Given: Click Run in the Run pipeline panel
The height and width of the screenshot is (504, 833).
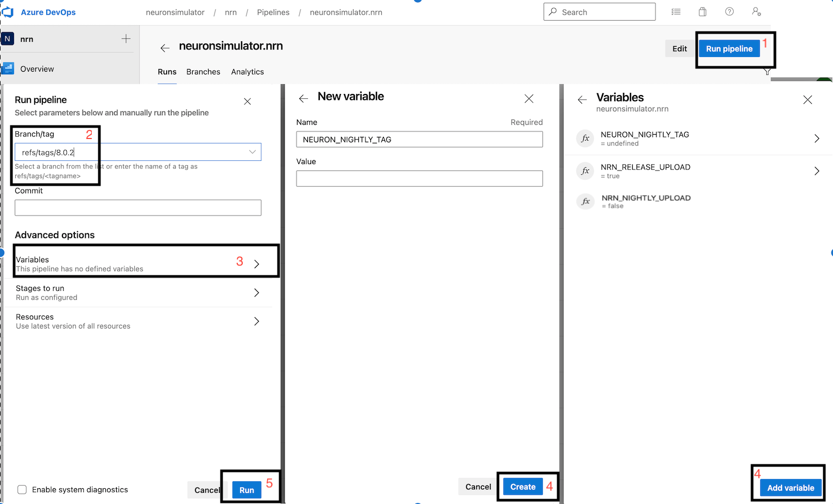Looking at the screenshot, I should click(247, 490).
